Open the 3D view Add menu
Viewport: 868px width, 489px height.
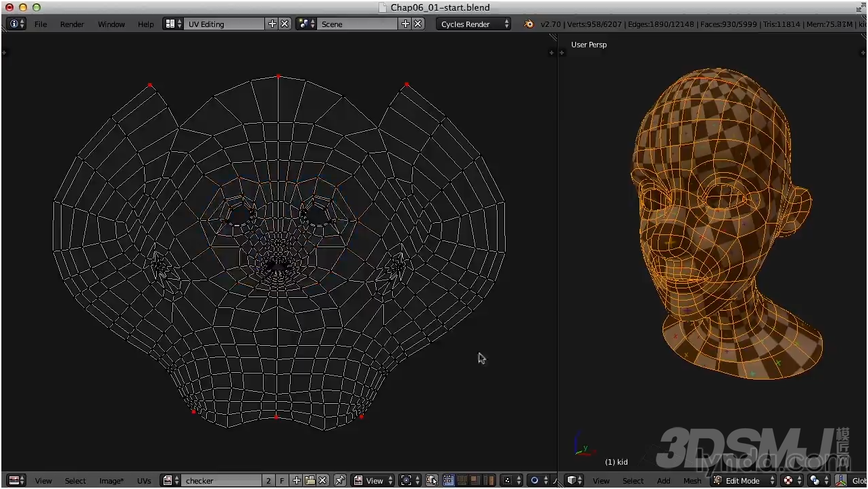coord(664,481)
